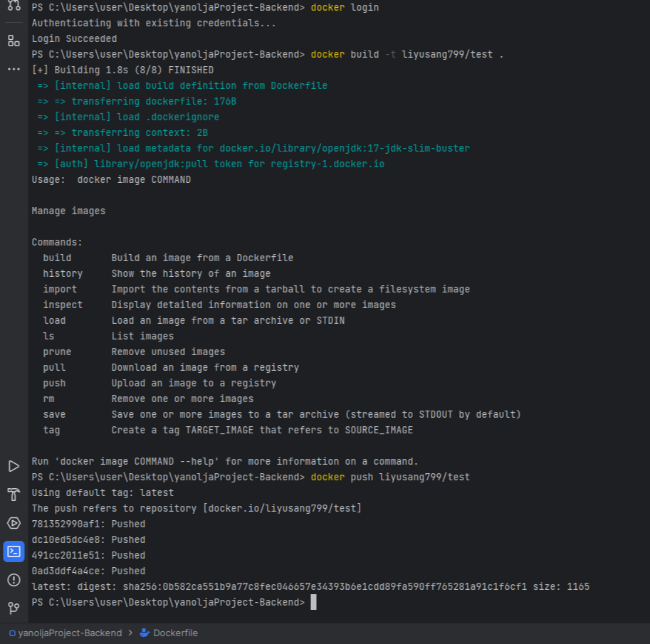Click '491cc2011e51: Pushed' line
This screenshot has width=650, height=644.
tap(88, 555)
